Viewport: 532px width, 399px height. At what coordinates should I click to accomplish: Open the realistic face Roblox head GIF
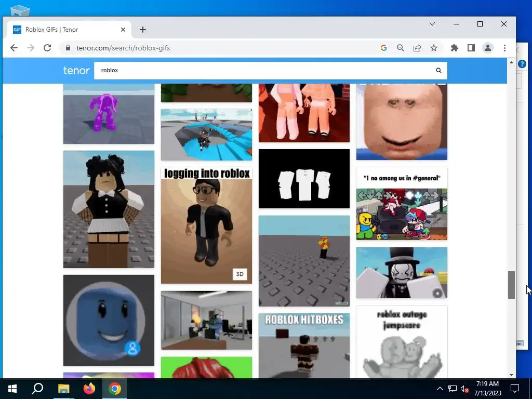402,122
